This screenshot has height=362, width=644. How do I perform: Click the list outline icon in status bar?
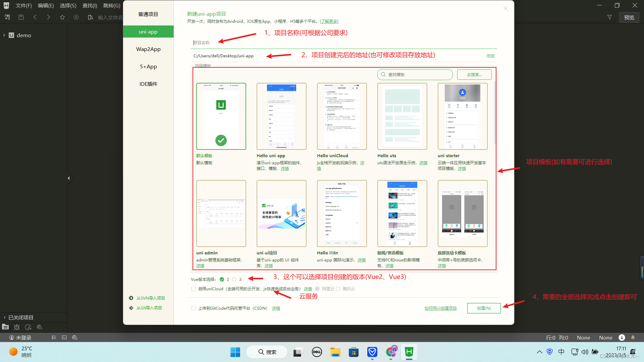(54, 338)
